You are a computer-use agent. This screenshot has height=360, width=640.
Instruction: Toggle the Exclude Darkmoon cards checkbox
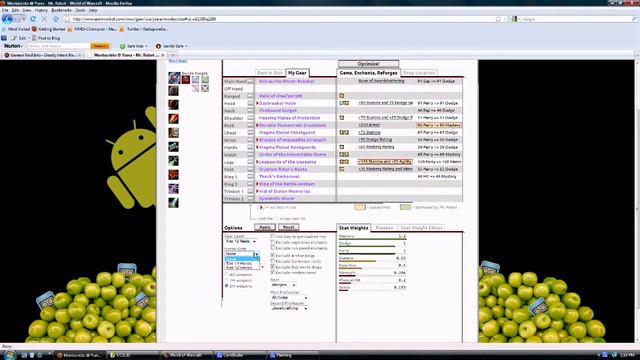point(273,261)
